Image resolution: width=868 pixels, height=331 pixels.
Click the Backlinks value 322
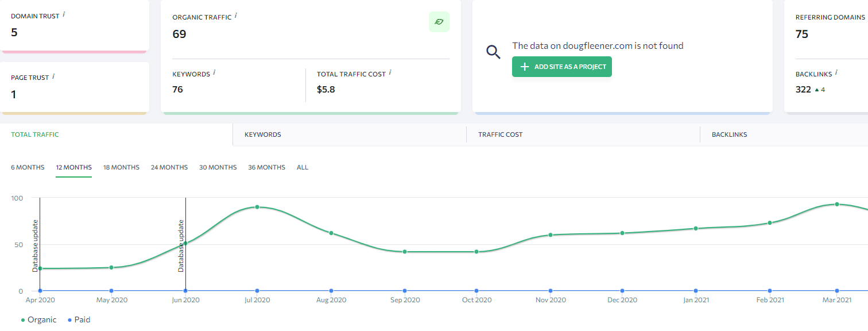coord(803,89)
